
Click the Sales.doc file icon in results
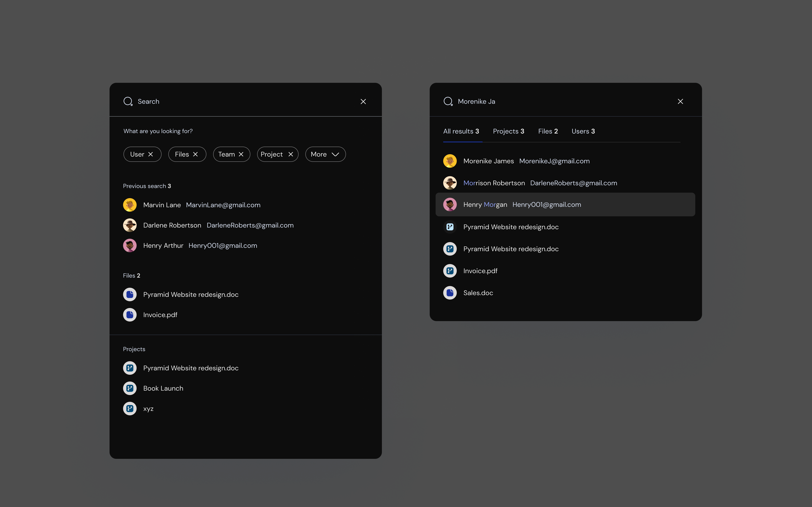(x=450, y=293)
